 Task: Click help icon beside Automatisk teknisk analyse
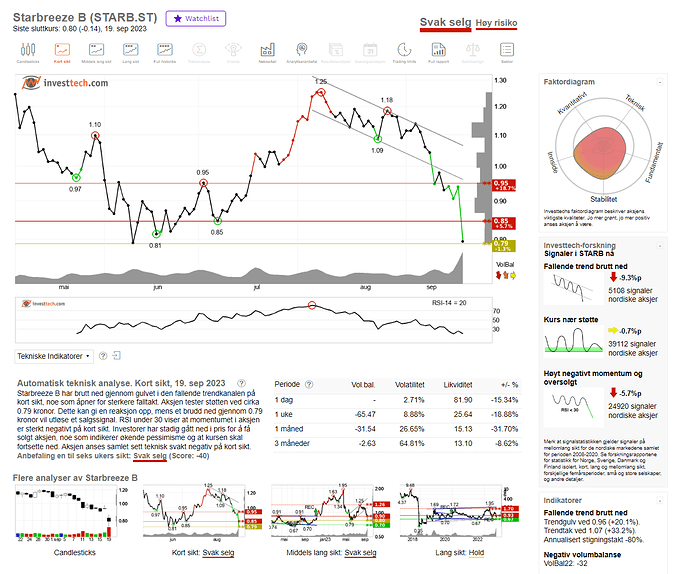pos(242,383)
